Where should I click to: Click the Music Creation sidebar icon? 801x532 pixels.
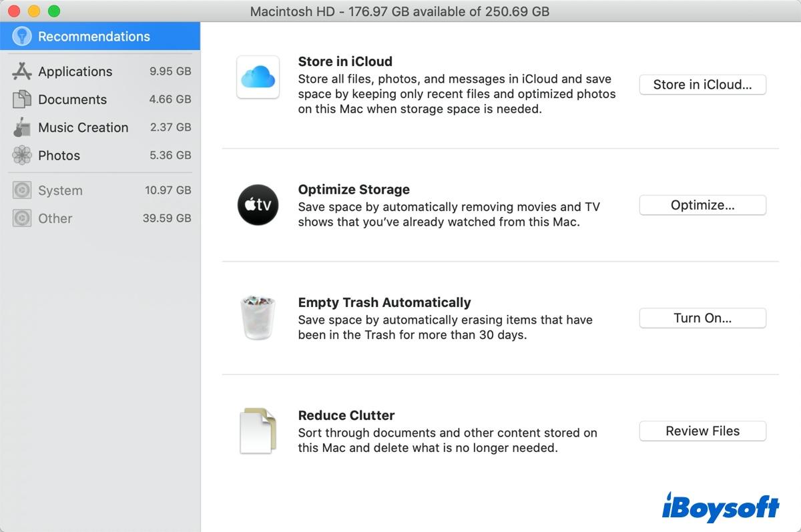tap(22, 127)
